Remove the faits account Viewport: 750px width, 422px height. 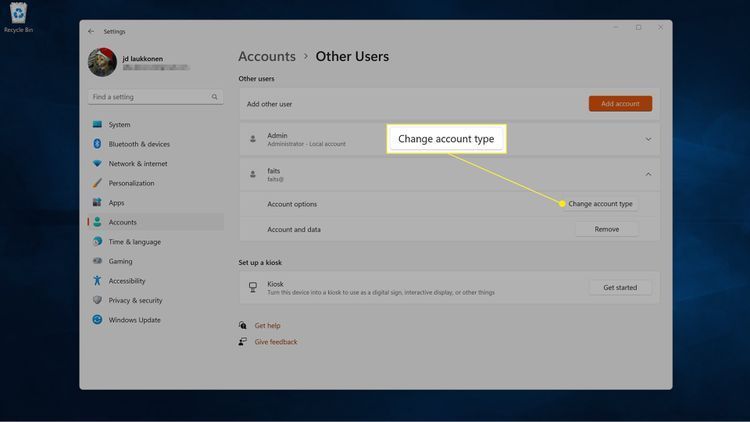(x=606, y=229)
